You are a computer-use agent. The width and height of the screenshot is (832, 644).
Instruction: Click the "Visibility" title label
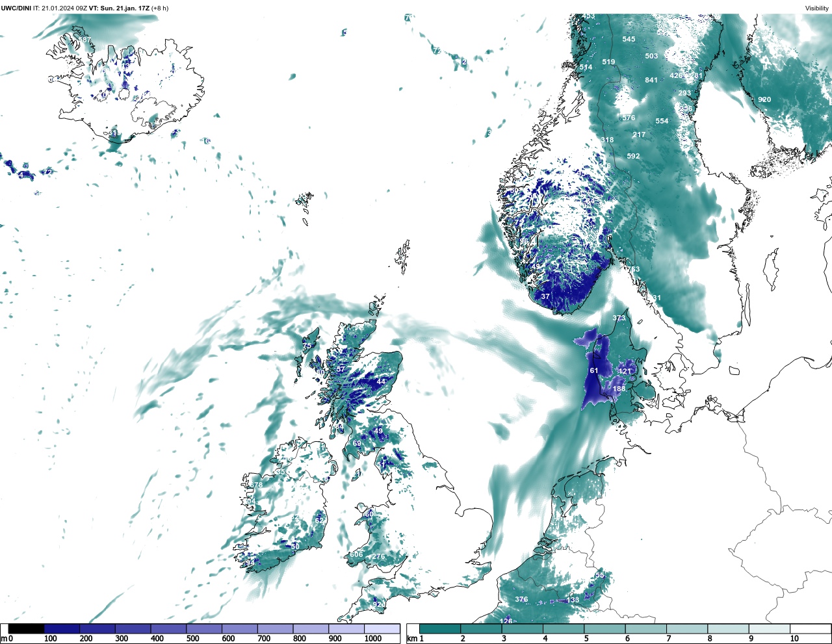coord(816,8)
